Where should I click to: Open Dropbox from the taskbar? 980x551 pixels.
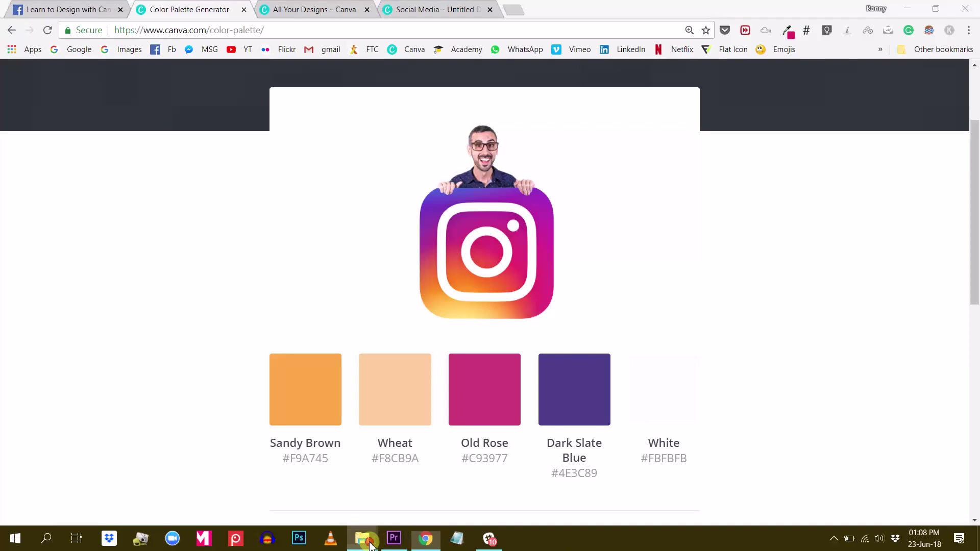pyautogui.click(x=109, y=538)
